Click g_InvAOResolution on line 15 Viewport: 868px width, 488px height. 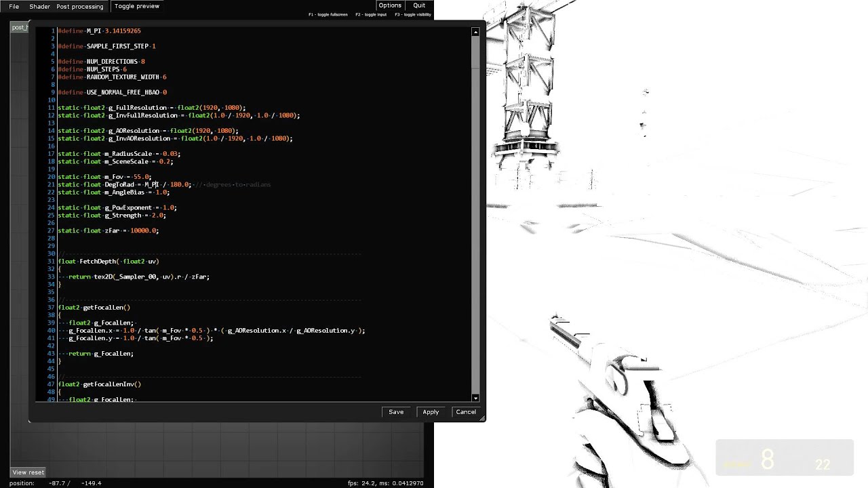(139, 138)
